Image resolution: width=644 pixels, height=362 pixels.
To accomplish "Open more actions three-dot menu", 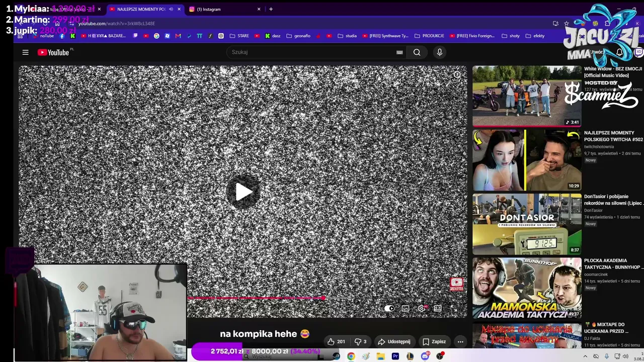I will point(460,342).
